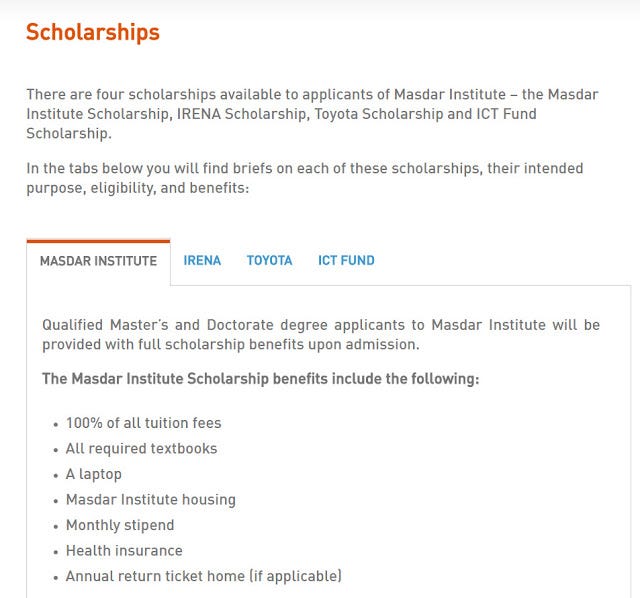The image size is (640, 598).
Task: Click 'ICT Fund' in the intro text
Action: 506,114
